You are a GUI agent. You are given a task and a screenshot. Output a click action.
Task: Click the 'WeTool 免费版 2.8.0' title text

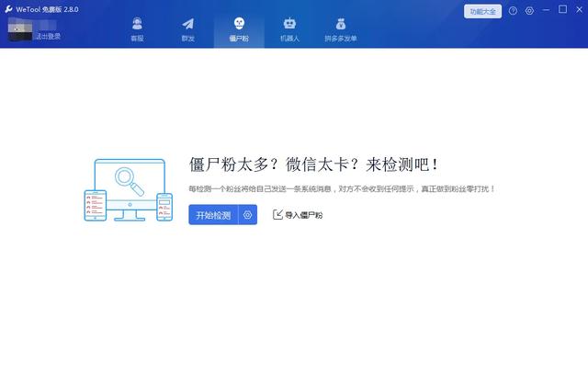[47, 9]
